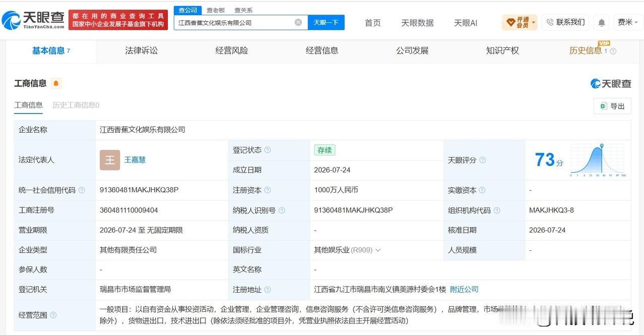The height and width of the screenshot is (335, 644).
Task: Open the 费米 user account dropdown
Action: tap(627, 22)
